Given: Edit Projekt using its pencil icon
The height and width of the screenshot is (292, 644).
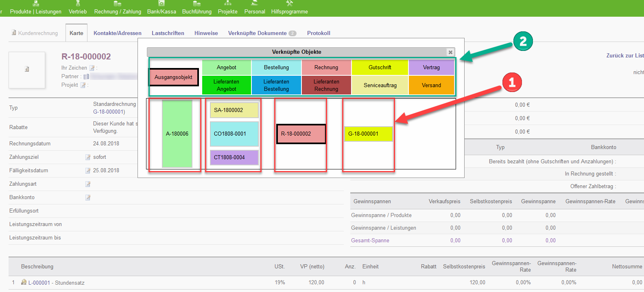Looking at the screenshot, I should [83, 85].
